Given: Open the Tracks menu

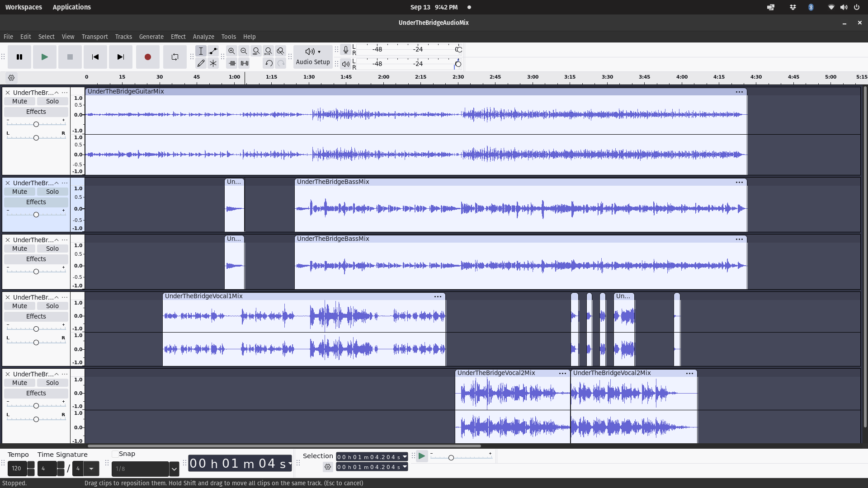Looking at the screenshot, I should (x=123, y=37).
